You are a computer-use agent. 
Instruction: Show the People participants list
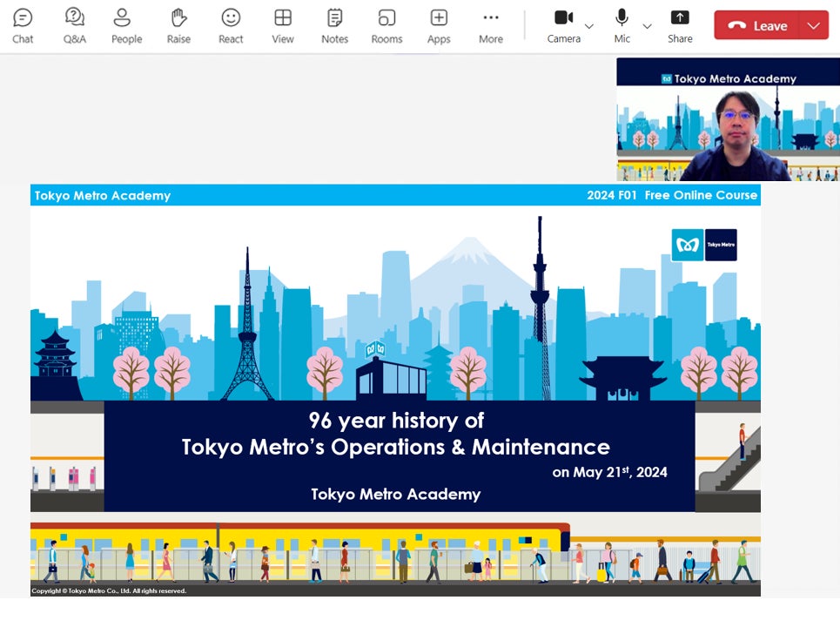(x=126, y=26)
